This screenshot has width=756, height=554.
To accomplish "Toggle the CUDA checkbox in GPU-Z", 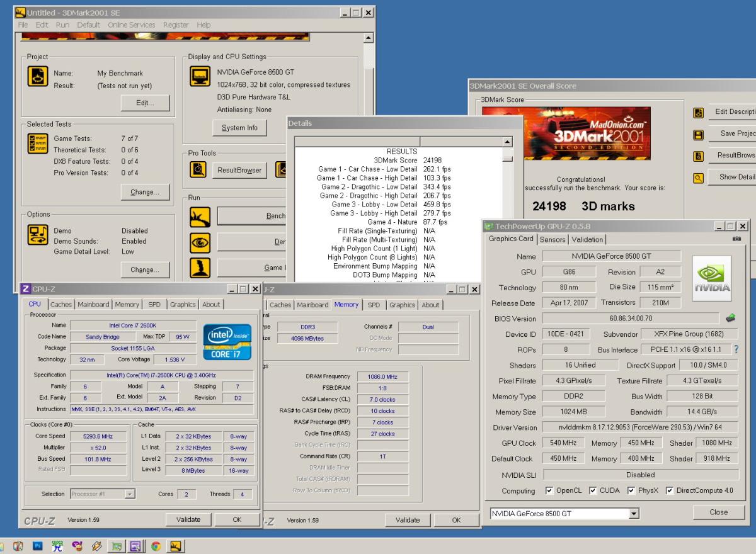I will tap(593, 491).
